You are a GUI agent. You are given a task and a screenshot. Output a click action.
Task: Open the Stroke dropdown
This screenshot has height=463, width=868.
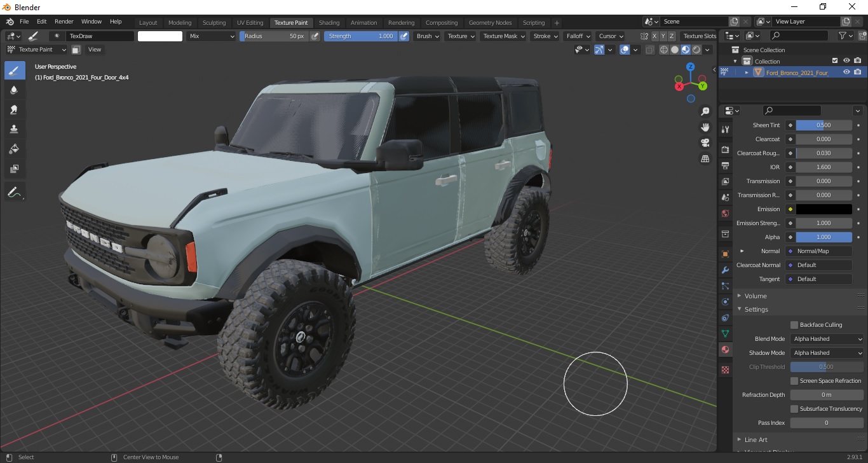point(545,36)
